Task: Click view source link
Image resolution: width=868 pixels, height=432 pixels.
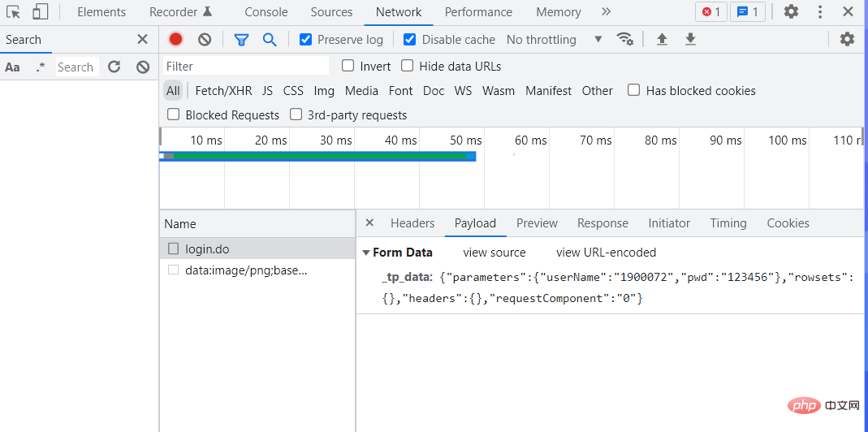Action: (494, 253)
